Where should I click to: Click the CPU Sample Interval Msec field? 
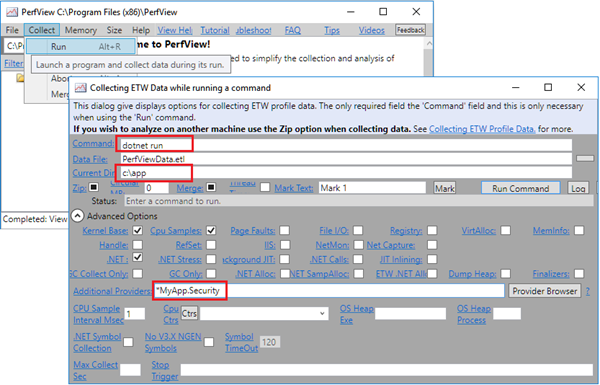pos(135,314)
